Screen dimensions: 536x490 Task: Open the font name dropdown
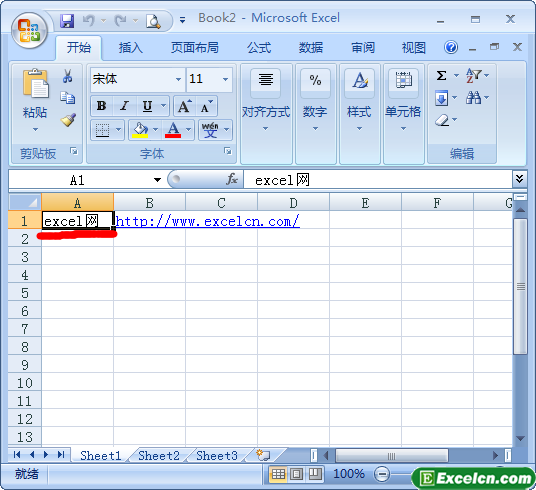coord(178,79)
